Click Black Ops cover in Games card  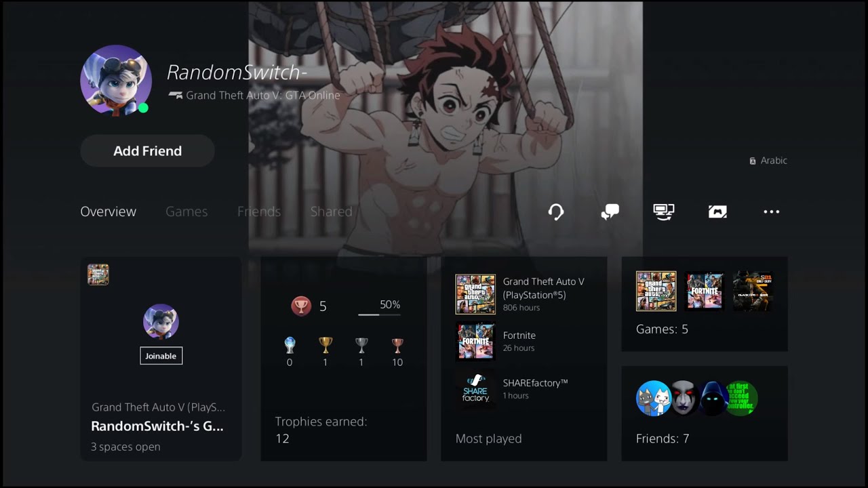[x=753, y=291]
